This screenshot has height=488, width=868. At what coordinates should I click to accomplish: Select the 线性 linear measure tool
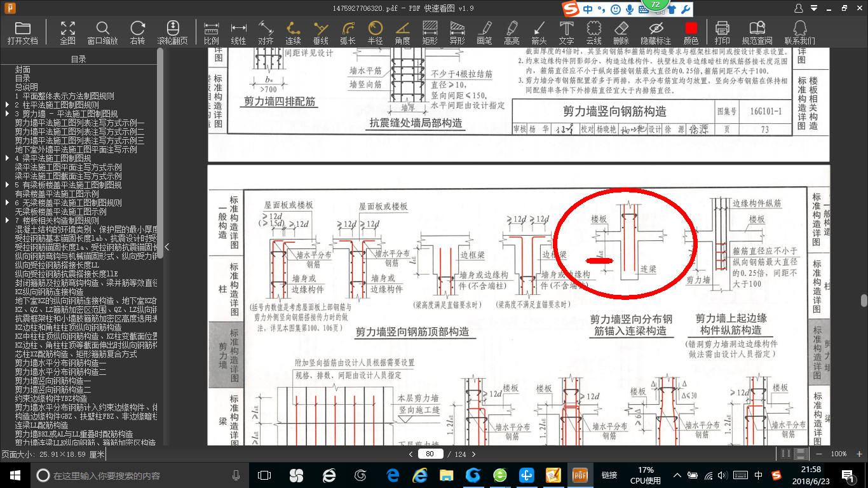238,32
